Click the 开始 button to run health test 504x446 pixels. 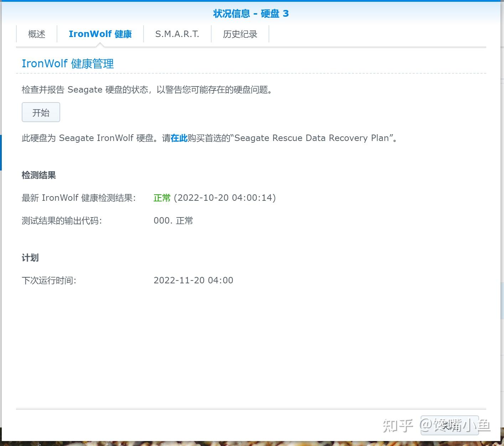point(41,112)
